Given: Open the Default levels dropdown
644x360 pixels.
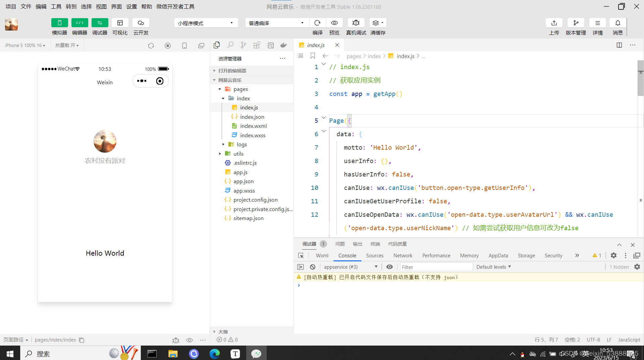Looking at the screenshot, I should [x=493, y=267].
